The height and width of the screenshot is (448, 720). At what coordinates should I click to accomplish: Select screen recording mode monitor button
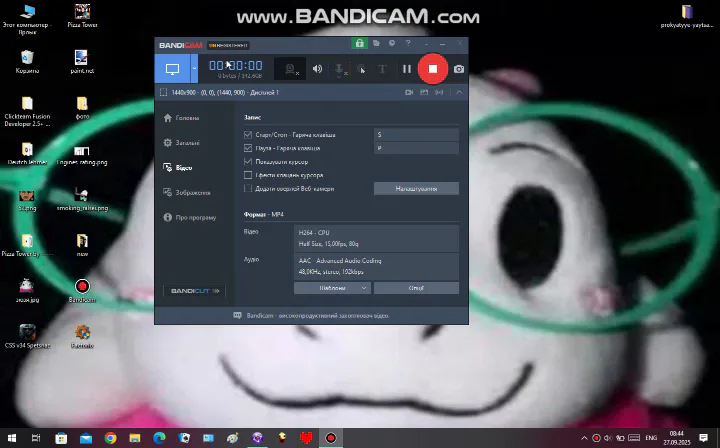[x=172, y=69]
